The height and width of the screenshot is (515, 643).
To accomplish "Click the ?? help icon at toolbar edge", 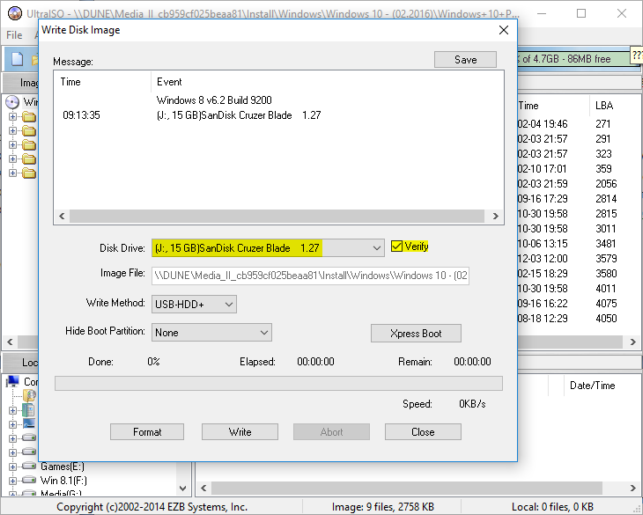I will pos(636,55).
